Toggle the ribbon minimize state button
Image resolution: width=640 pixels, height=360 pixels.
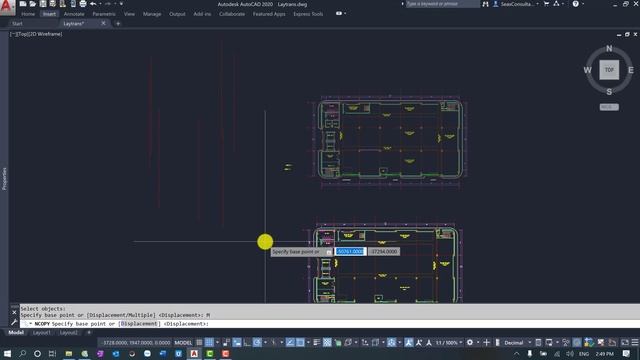(339, 13)
